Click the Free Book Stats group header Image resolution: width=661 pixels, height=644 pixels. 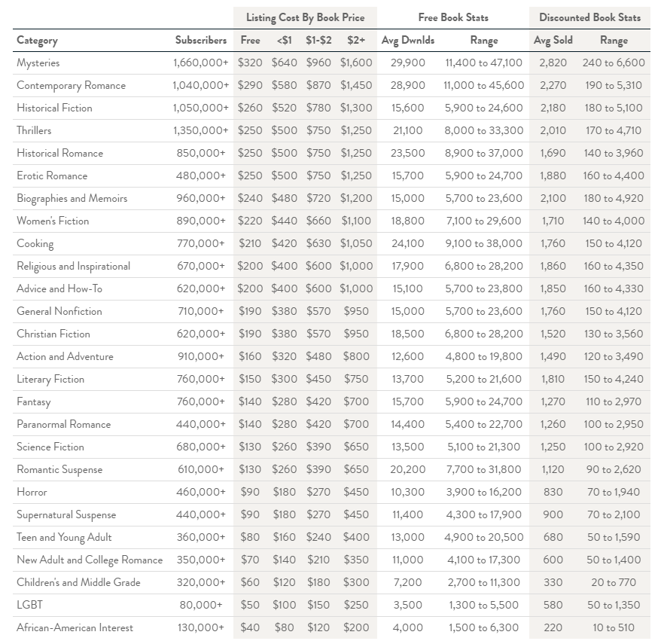(x=453, y=17)
